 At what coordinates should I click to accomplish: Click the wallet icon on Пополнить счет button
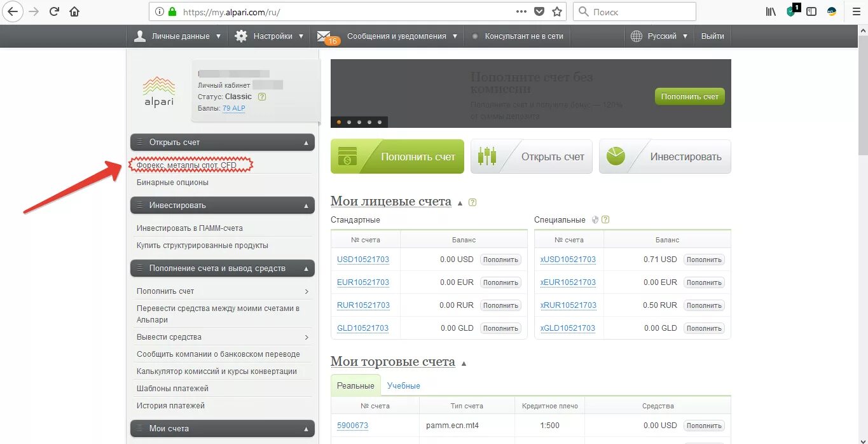click(x=347, y=156)
